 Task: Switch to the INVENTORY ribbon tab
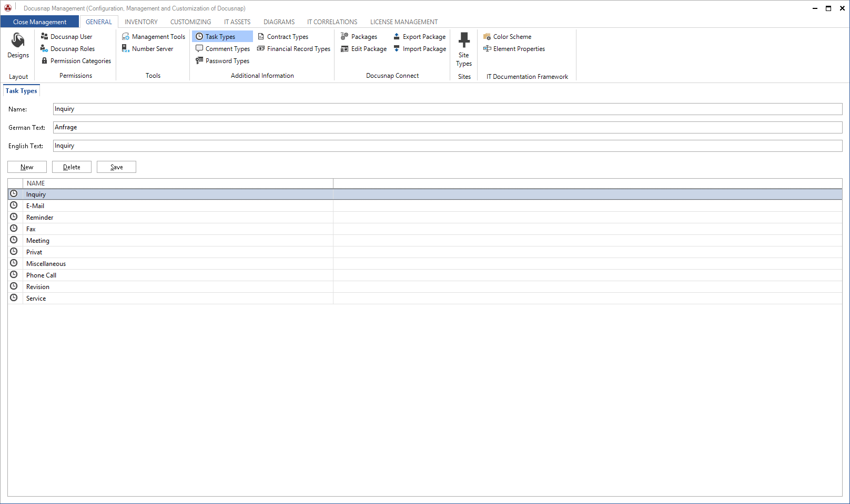coord(141,22)
